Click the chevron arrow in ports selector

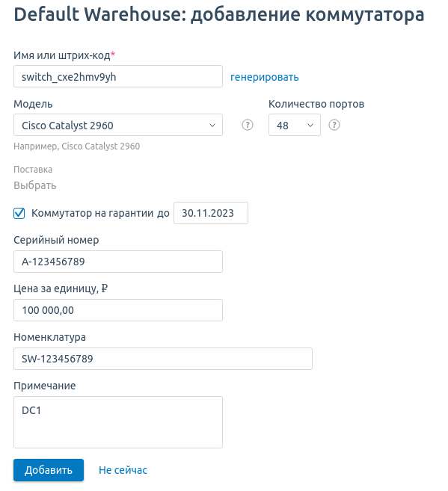[x=310, y=126]
